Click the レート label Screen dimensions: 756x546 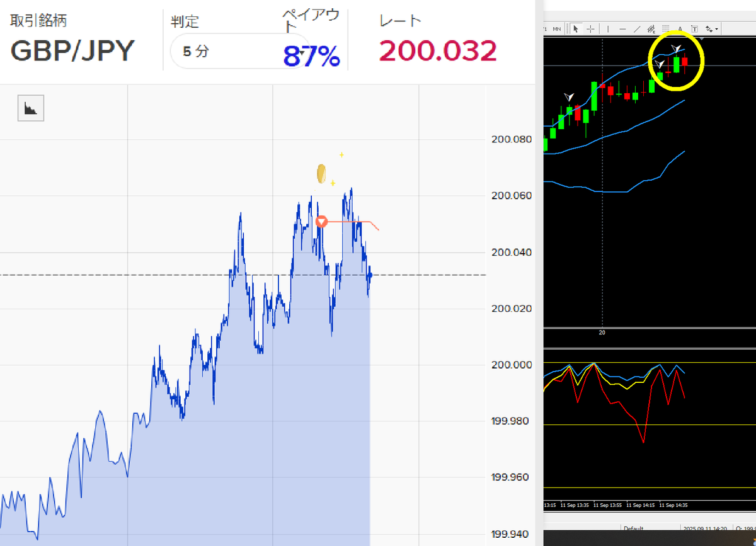click(401, 20)
